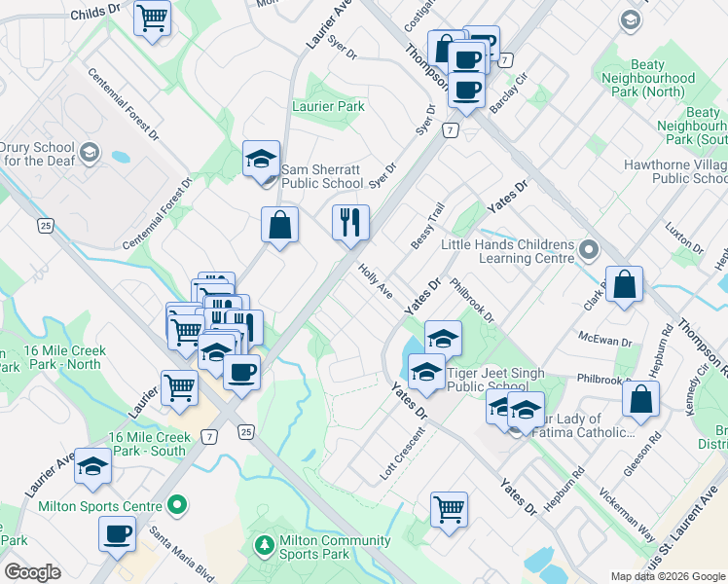
Task: Click the McEwan Dr street label
Action: 605,339
